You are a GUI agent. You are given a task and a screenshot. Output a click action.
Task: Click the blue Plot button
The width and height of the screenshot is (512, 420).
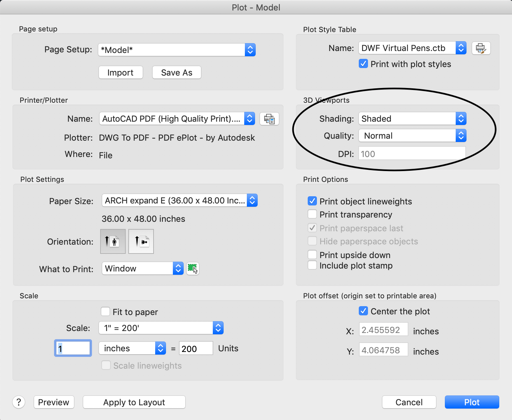coord(472,402)
